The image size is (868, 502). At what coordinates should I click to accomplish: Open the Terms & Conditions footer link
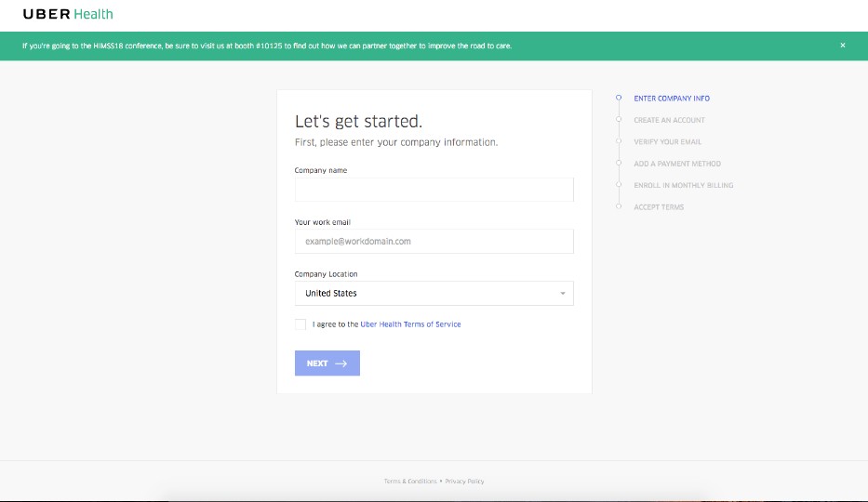410,482
